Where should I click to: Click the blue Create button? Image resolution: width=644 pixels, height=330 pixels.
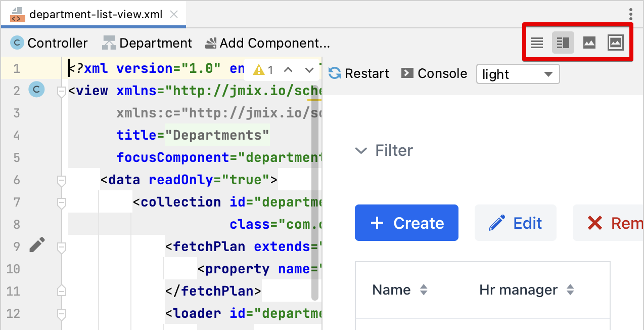click(x=406, y=223)
